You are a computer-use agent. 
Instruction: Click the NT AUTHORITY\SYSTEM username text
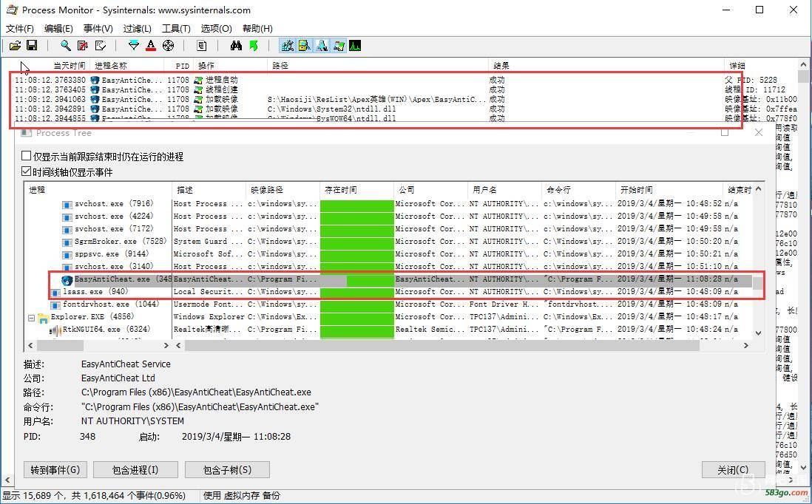tap(132, 421)
